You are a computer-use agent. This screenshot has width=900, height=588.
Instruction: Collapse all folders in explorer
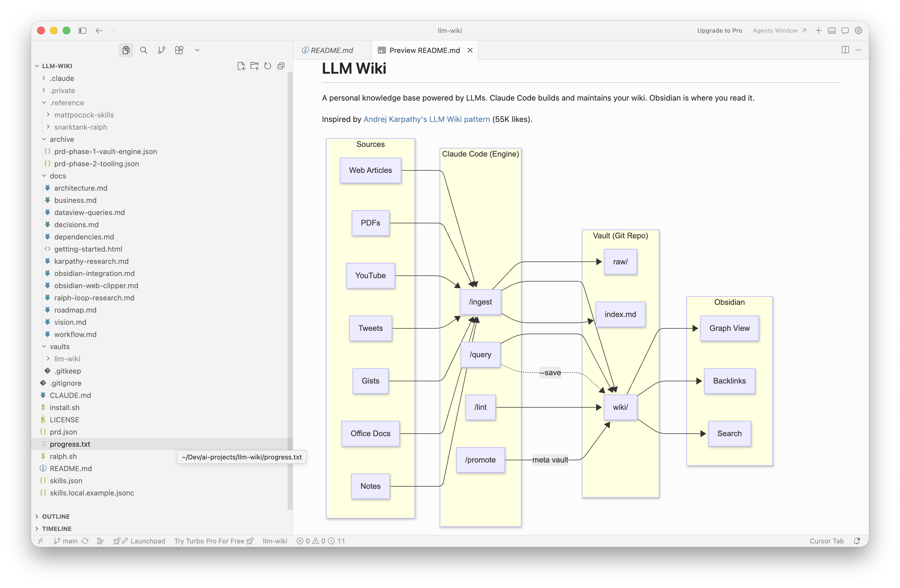[281, 66]
